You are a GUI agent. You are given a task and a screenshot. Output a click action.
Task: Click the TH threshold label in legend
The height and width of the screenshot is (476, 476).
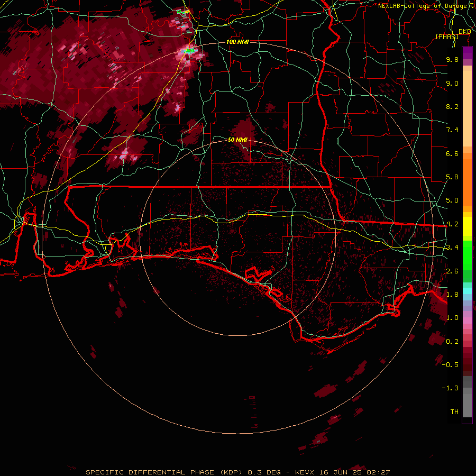coord(454,412)
